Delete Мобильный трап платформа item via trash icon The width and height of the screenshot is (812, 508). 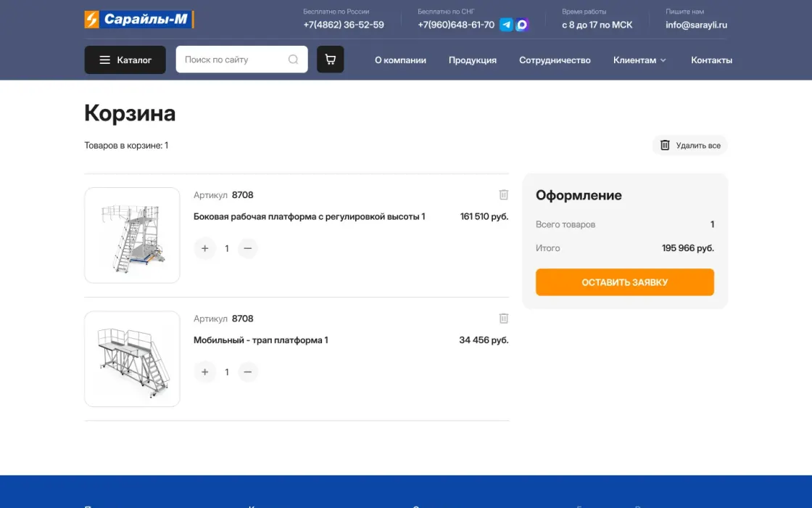click(x=503, y=319)
